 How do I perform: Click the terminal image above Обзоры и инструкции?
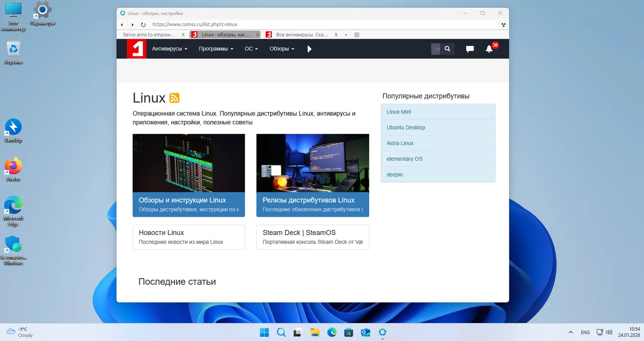pyautogui.click(x=188, y=163)
